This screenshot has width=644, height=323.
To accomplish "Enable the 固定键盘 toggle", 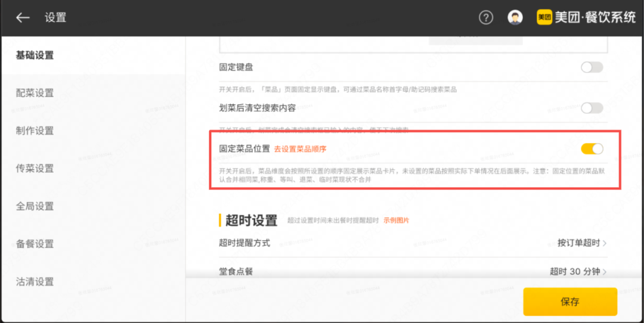I will coord(592,67).
